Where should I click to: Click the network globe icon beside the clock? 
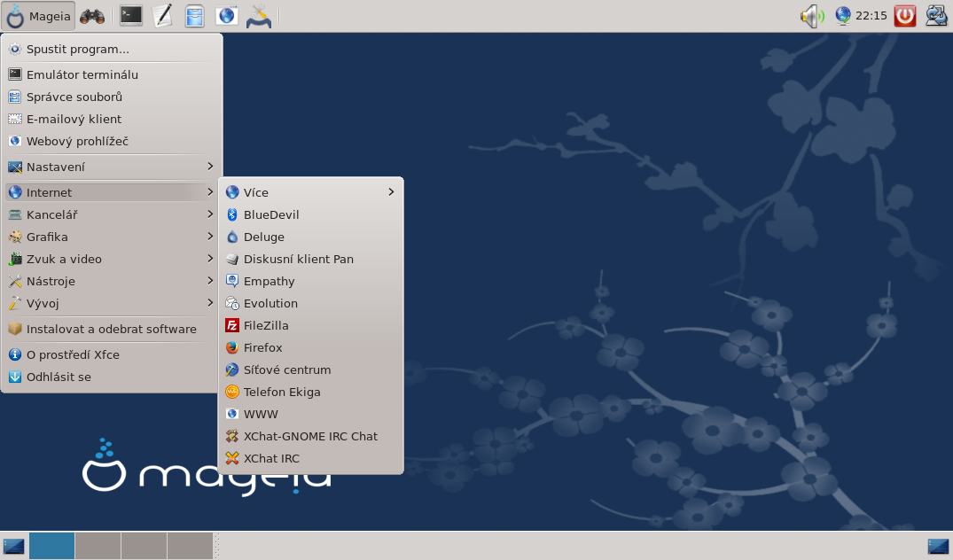(x=842, y=16)
